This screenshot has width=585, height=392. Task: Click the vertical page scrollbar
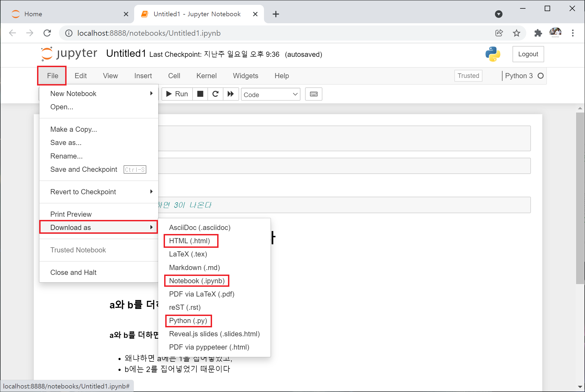[580, 197]
